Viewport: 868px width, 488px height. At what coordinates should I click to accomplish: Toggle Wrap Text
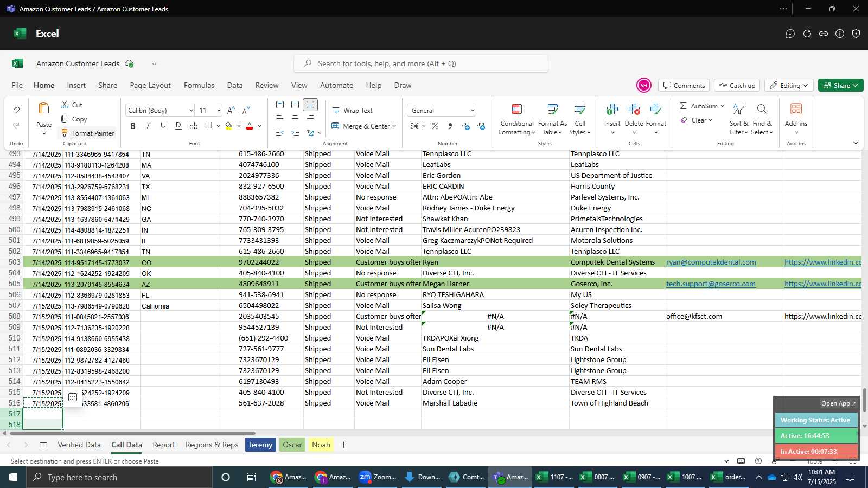[352, 110]
